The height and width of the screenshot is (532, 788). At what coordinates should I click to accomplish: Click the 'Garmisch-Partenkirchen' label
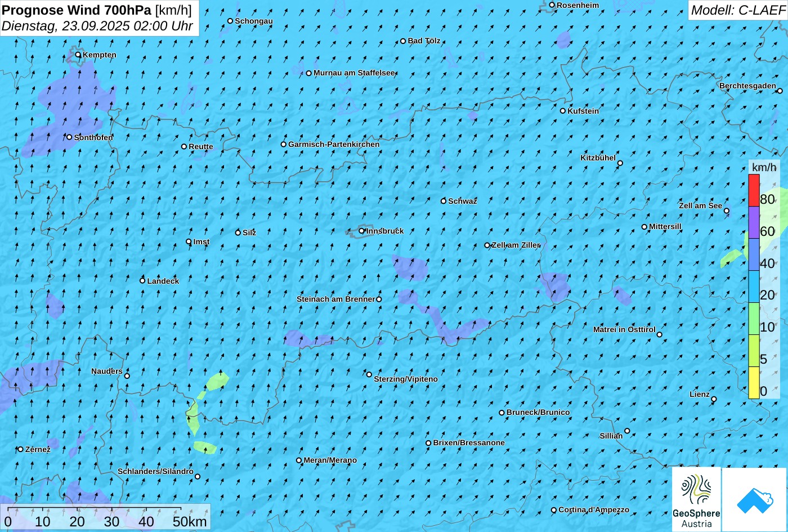(x=334, y=144)
